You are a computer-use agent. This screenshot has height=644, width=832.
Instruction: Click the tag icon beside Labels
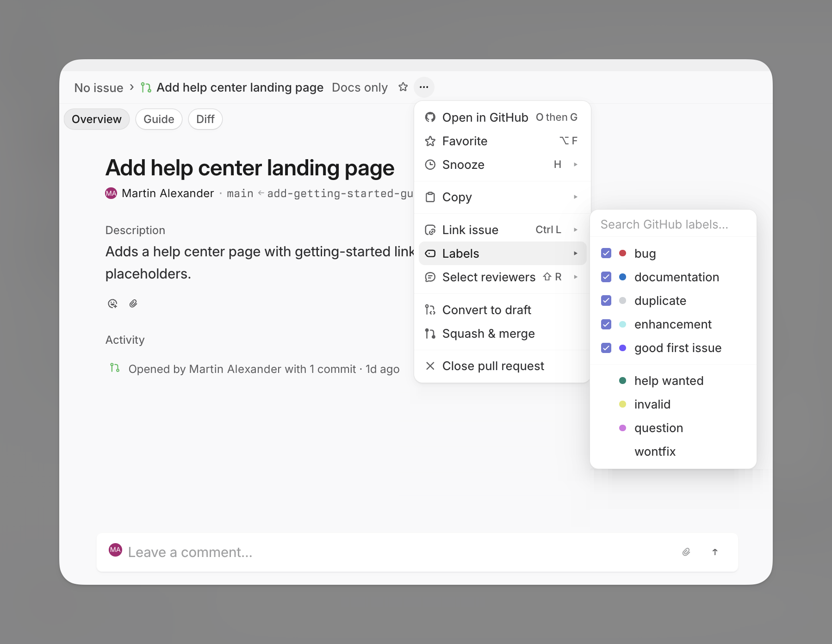430,254
